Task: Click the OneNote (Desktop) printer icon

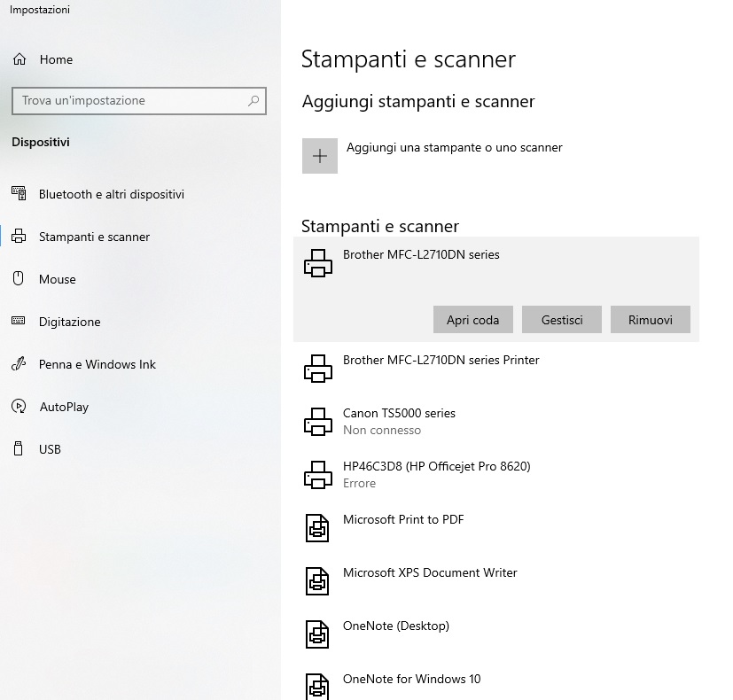Action: pos(317,634)
